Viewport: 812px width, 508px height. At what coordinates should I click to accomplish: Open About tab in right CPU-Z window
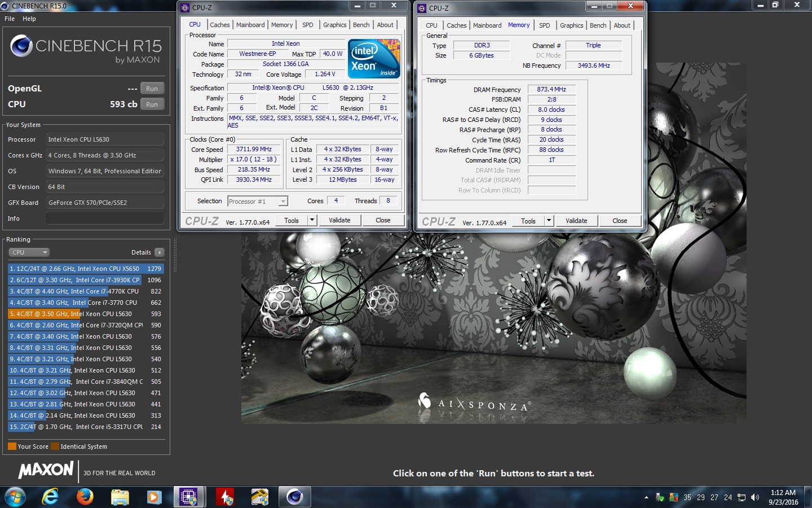(622, 25)
